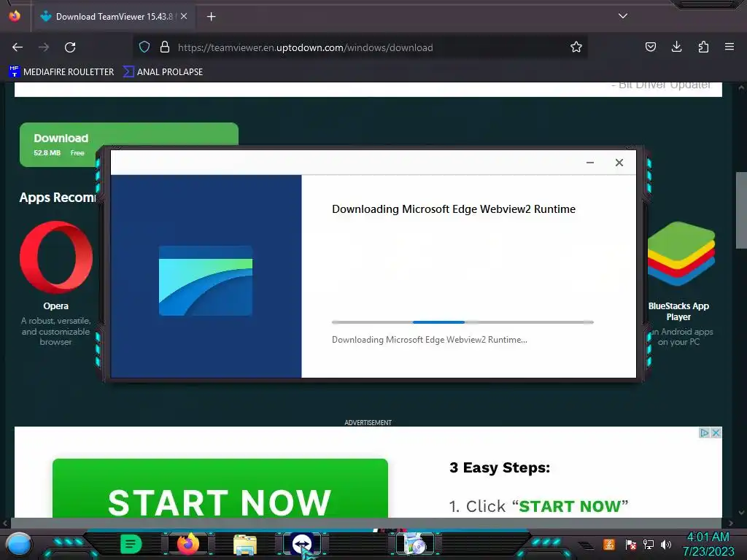Open the BlueStacks App Player title link
747x560 pixels.
click(x=678, y=311)
